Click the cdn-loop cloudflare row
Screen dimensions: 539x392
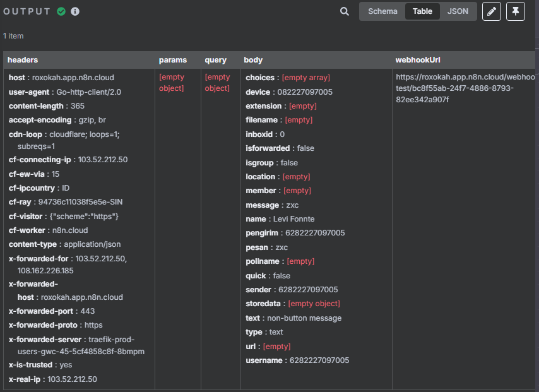tap(64, 140)
